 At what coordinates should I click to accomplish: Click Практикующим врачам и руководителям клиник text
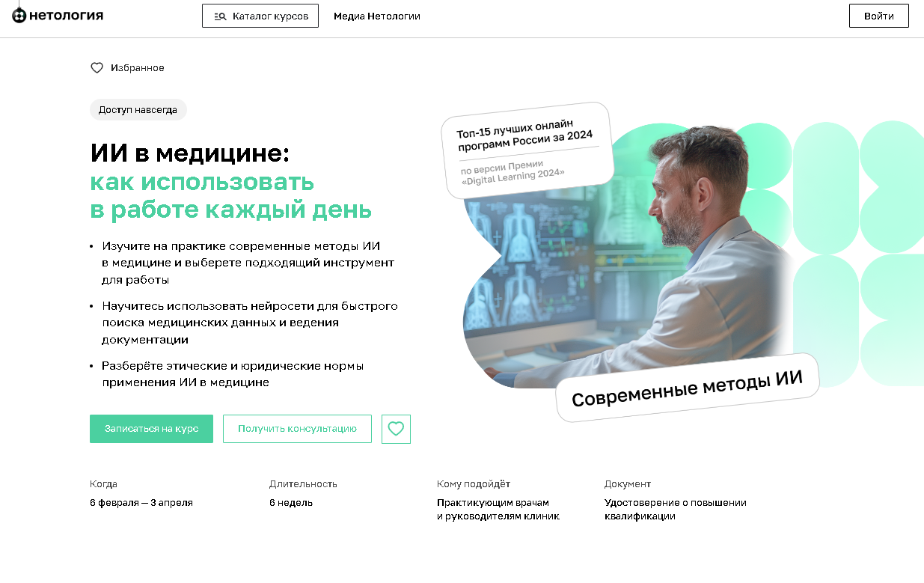point(498,510)
